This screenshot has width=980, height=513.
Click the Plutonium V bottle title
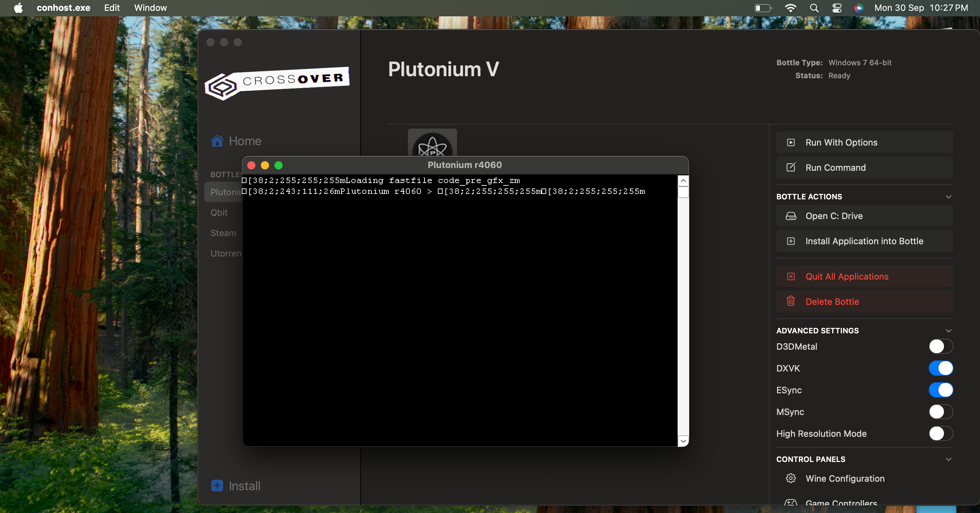tap(444, 69)
